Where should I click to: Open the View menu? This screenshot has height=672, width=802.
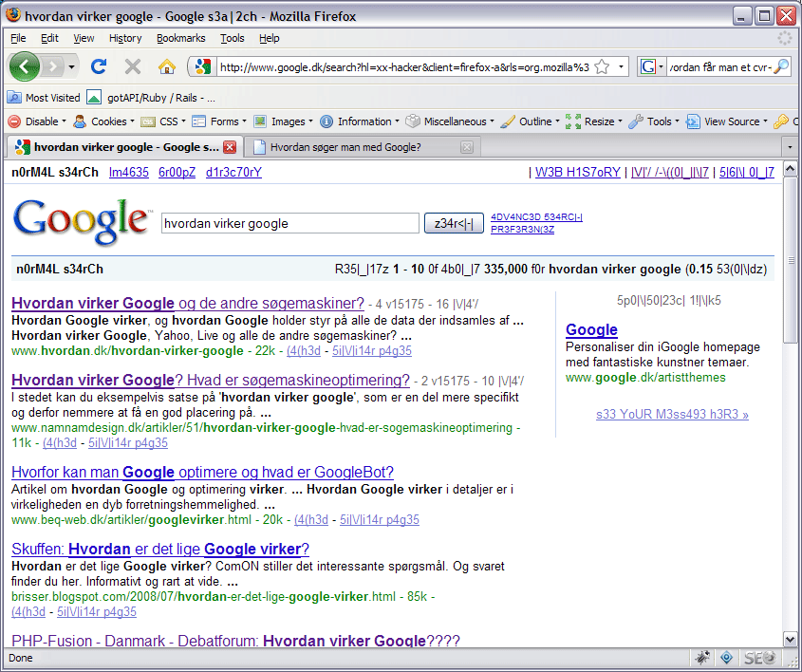click(84, 38)
